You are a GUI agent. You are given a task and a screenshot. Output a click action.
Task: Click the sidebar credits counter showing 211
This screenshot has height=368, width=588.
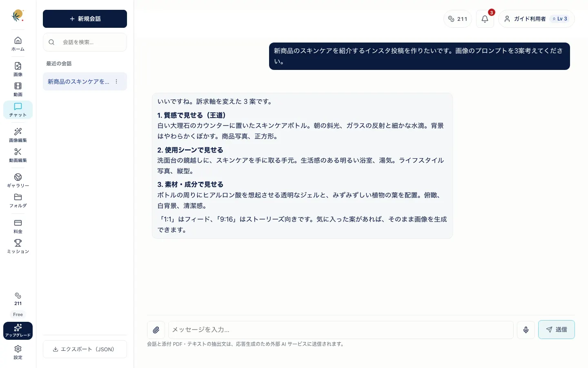click(18, 299)
